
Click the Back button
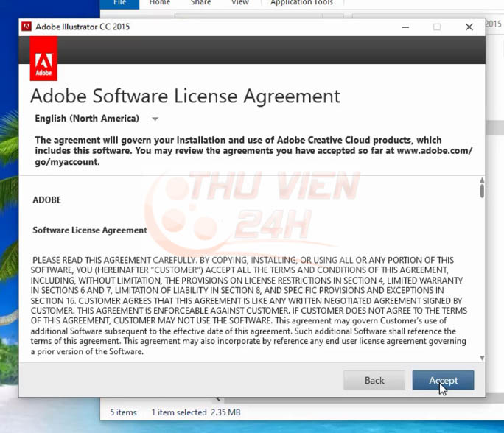374,380
